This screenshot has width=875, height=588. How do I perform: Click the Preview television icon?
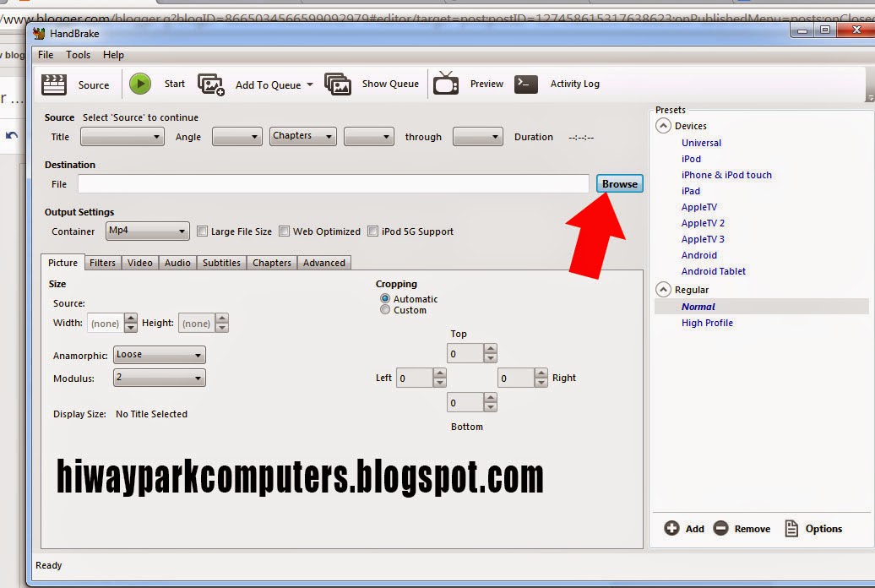446,83
